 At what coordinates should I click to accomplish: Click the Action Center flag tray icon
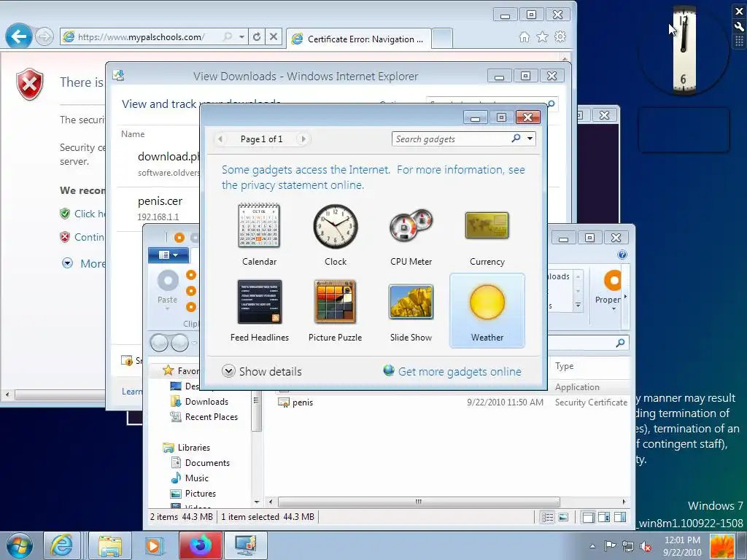click(610, 546)
